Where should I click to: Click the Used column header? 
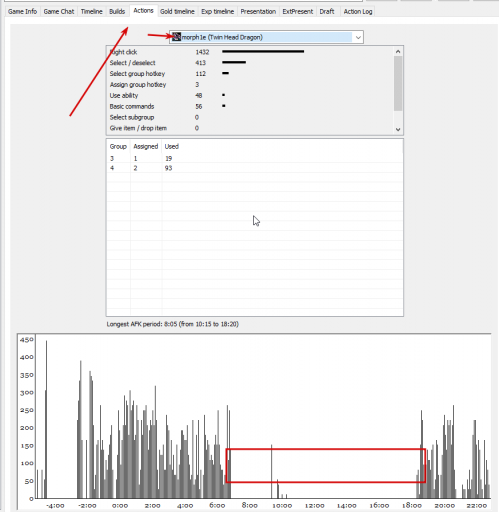(x=172, y=146)
